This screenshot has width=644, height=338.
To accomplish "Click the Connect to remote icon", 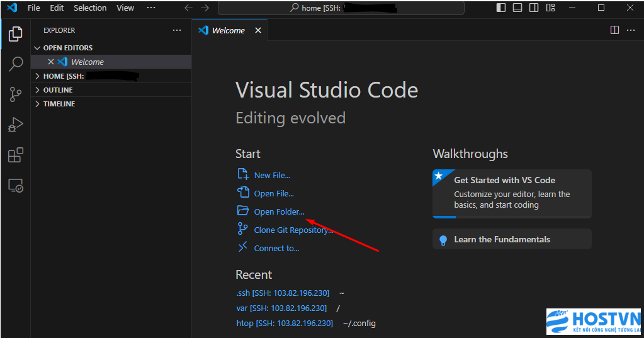I will [243, 247].
